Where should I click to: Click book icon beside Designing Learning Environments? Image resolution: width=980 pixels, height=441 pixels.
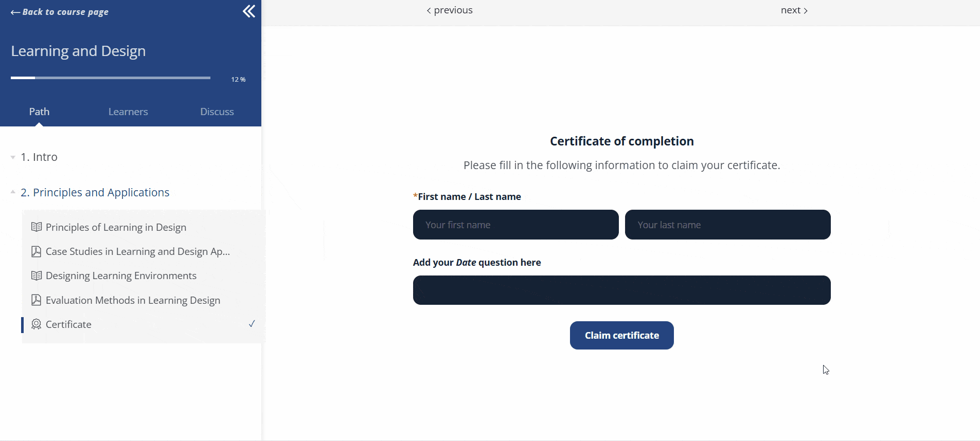pyautogui.click(x=37, y=276)
